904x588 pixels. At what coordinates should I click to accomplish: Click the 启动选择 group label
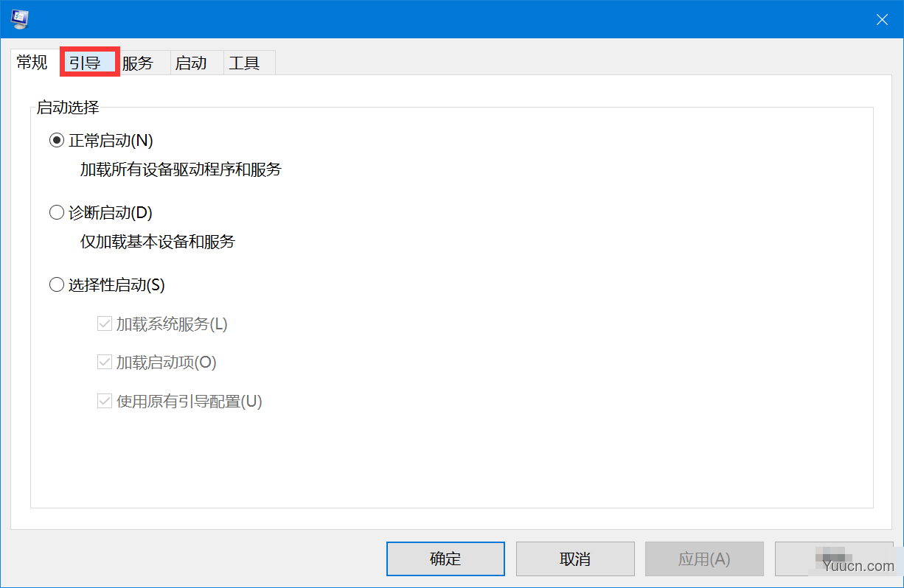tap(68, 108)
